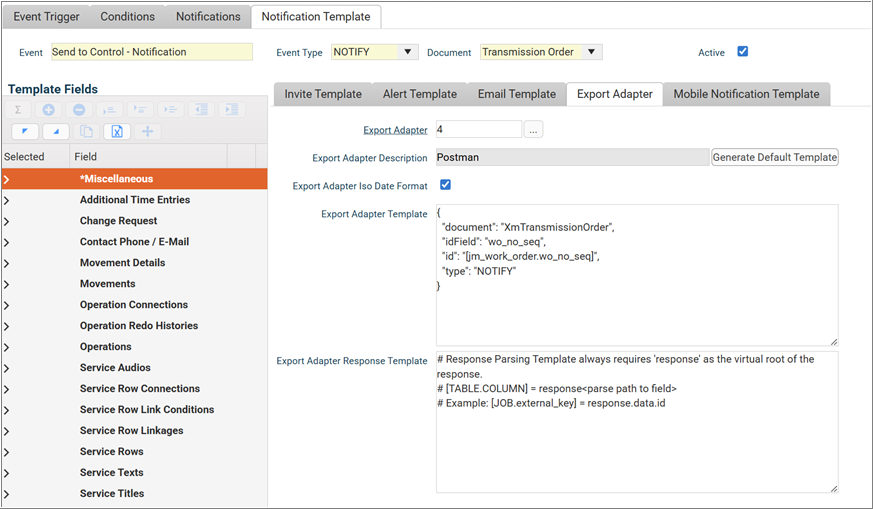Open the Event Type dropdown

point(408,52)
